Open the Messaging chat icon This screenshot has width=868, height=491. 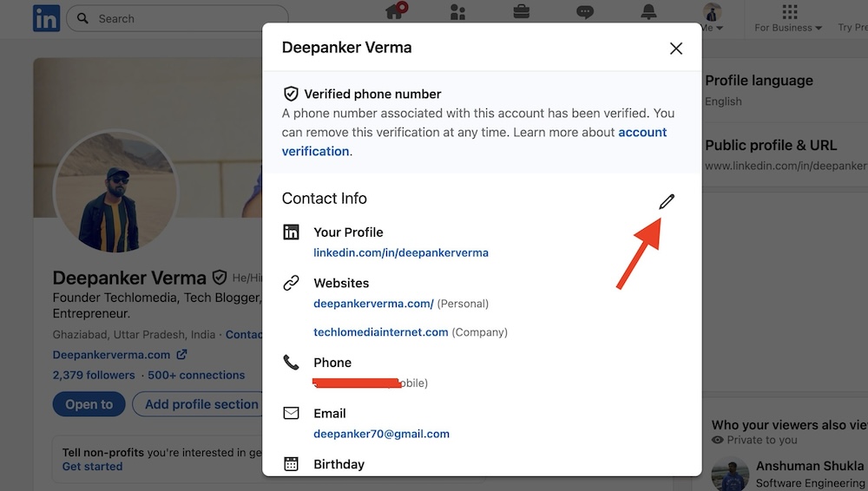(585, 11)
